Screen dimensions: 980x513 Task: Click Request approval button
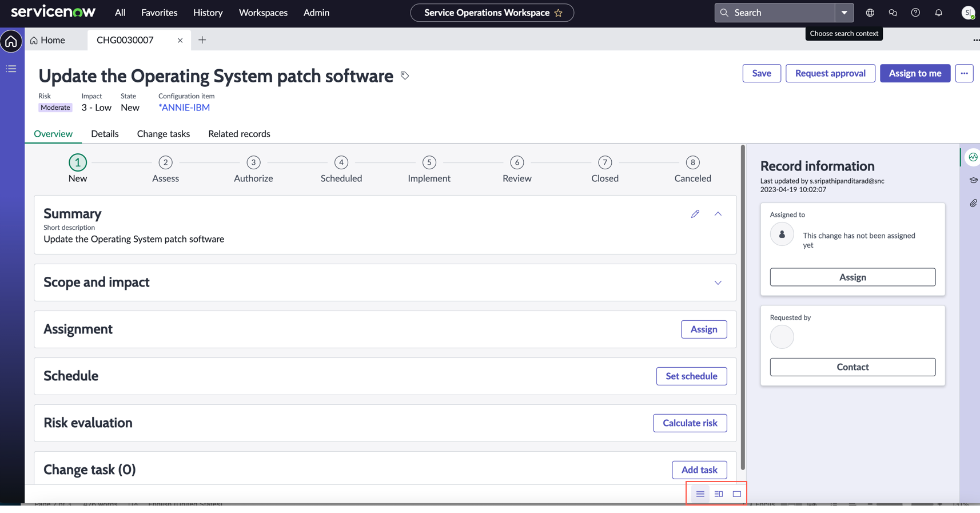point(830,73)
